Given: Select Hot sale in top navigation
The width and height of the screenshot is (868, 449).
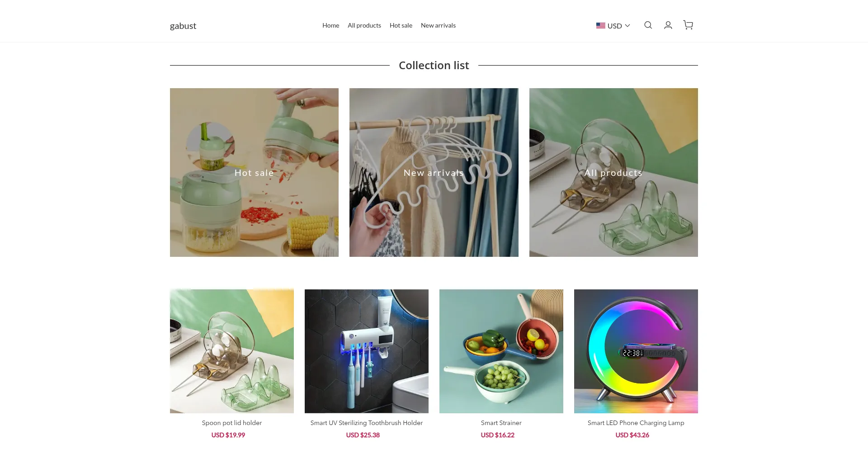Looking at the screenshot, I should coord(401,25).
